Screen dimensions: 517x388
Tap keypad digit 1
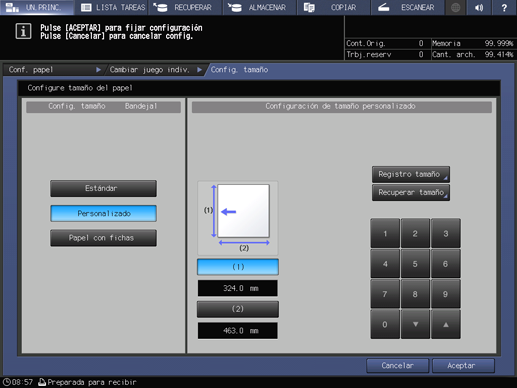385,233
